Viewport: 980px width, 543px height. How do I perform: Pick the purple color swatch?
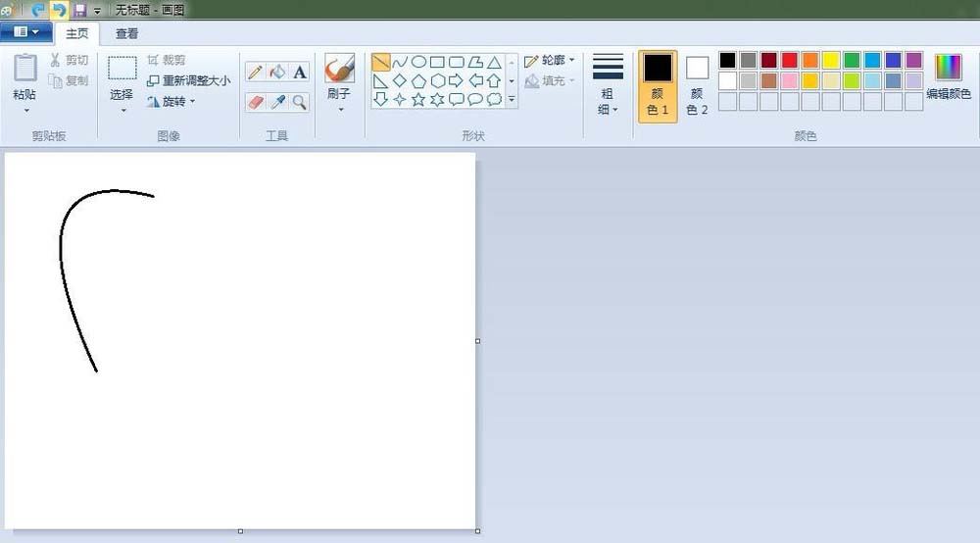coord(913,60)
